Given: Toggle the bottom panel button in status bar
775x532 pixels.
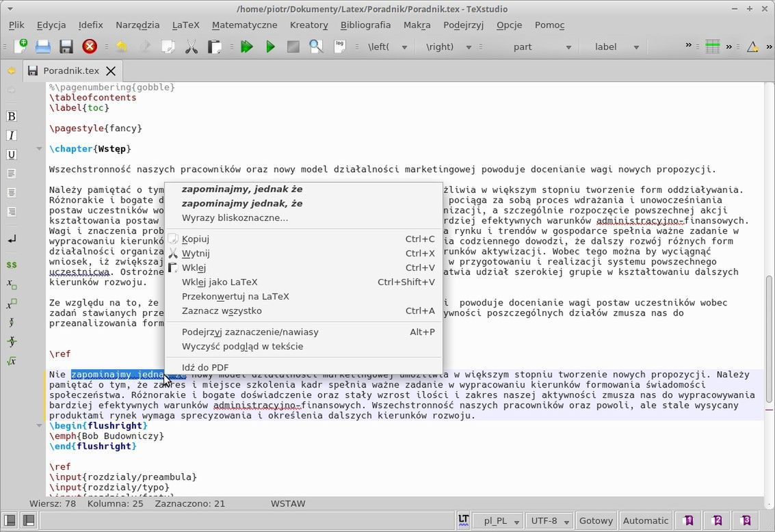Looking at the screenshot, I should point(28,520).
